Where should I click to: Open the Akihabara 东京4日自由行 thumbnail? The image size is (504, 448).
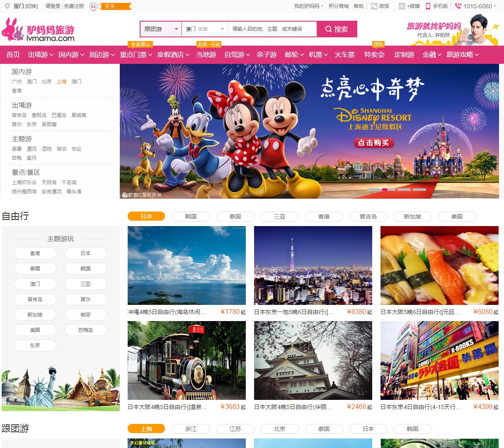point(439,360)
